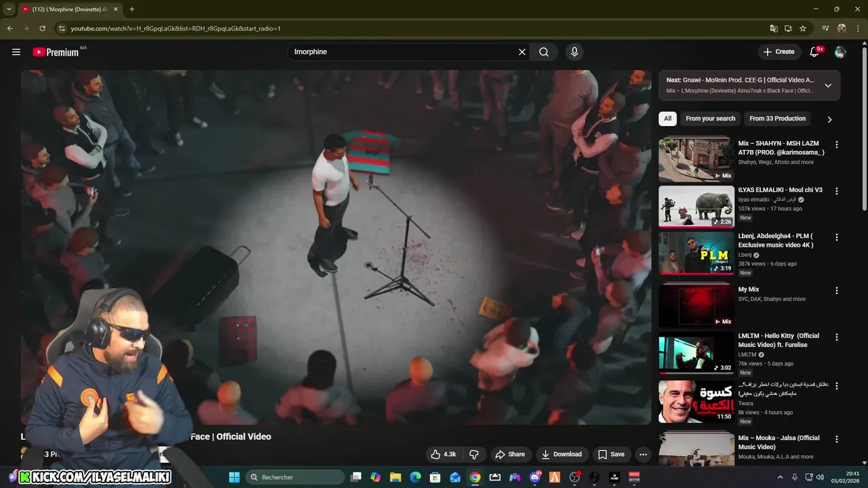868x488 pixels.
Task: Close the L'Morphine YouTube tab
Action: pyautogui.click(x=116, y=9)
